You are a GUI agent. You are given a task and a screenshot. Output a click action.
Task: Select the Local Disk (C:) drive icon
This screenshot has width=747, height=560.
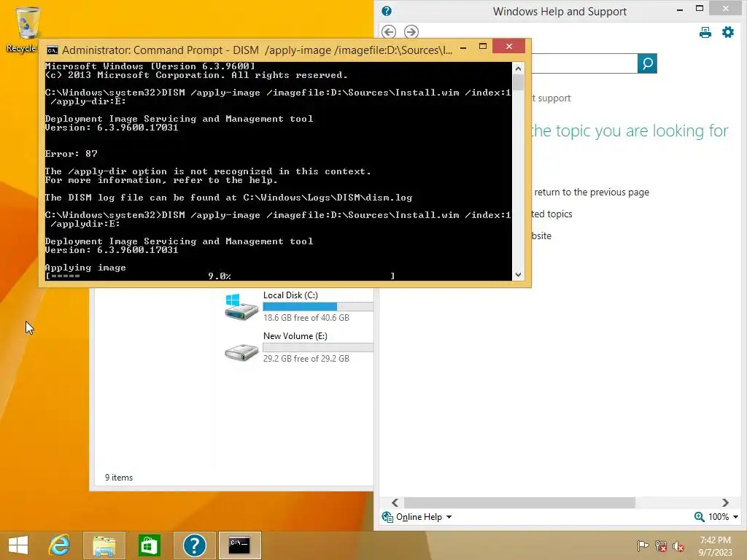pyautogui.click(x=241, y=307)
